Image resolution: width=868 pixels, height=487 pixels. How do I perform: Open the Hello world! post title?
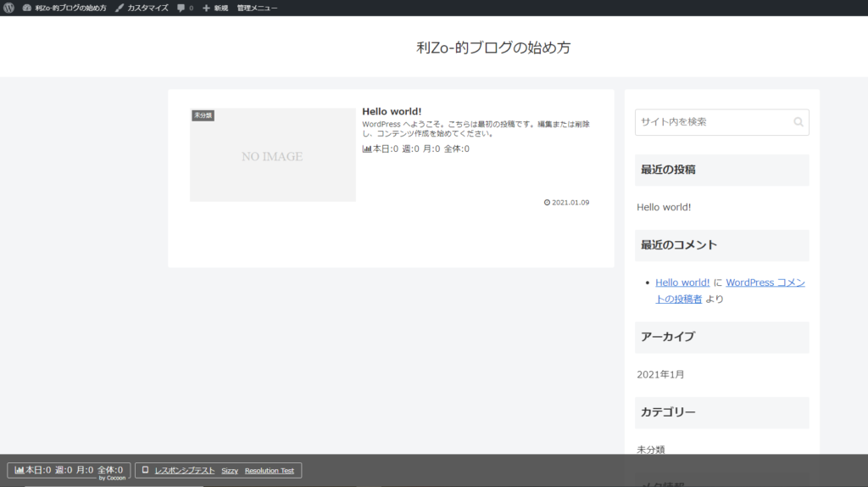pyautogui.click(x=392, y=111)
